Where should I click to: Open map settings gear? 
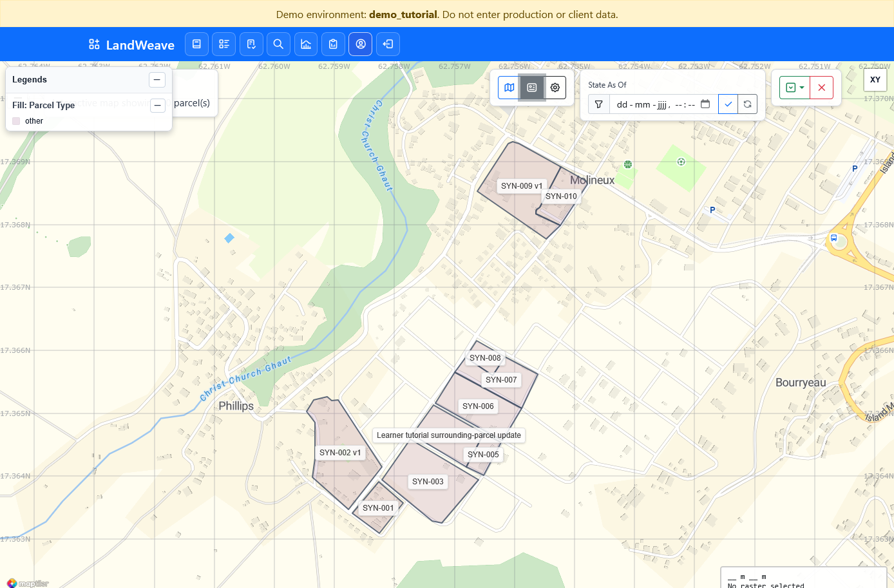(x=555, y=88)
